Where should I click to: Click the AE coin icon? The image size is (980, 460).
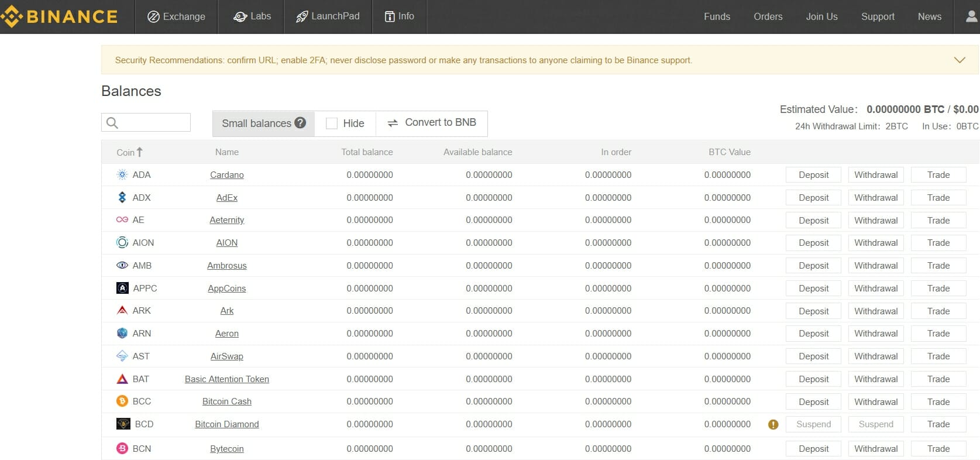[x=122, y=220]
